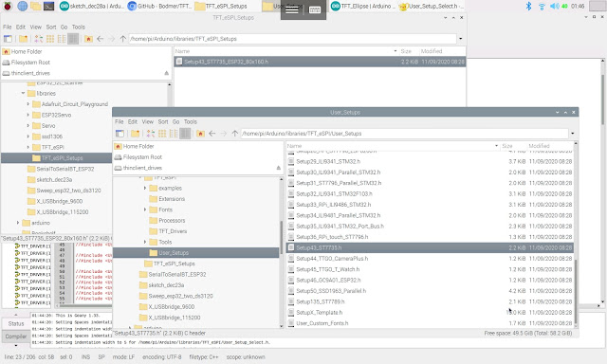This screenshot has height=364, width=607.
Task: Go up one folder in TFT_eSPI_Setups window
Action: [x=123, y=39]
